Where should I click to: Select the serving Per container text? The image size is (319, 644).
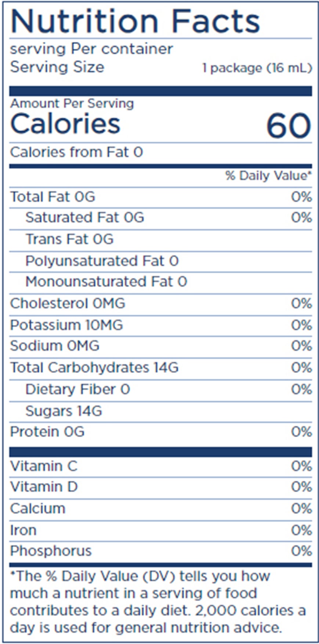point(91,49)
